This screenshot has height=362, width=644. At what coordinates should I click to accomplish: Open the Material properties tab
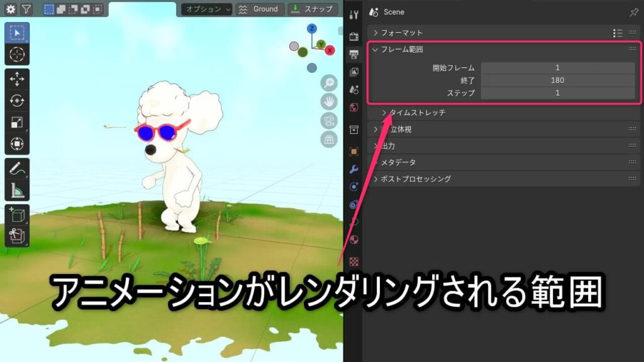(353, 239)
